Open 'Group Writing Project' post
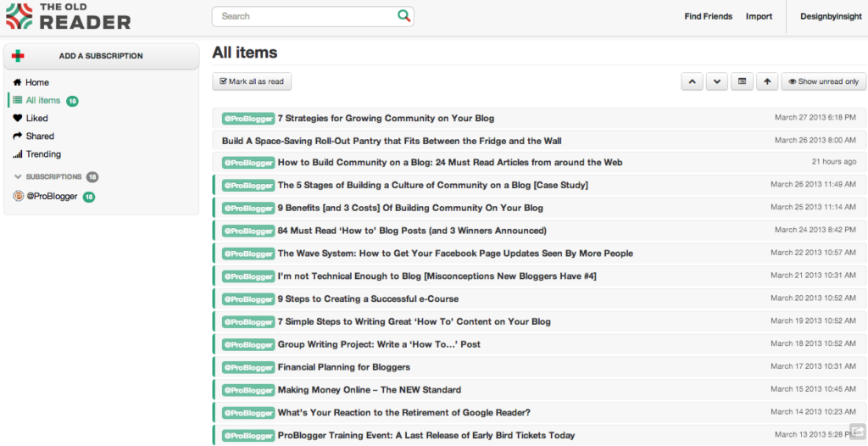 pos(379,344)
